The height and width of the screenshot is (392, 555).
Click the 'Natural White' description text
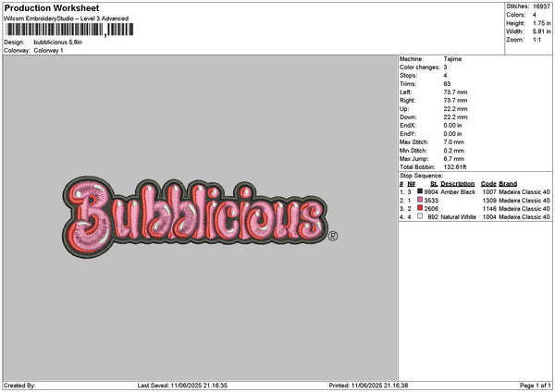pyautogui.click(x=458, y=217)
